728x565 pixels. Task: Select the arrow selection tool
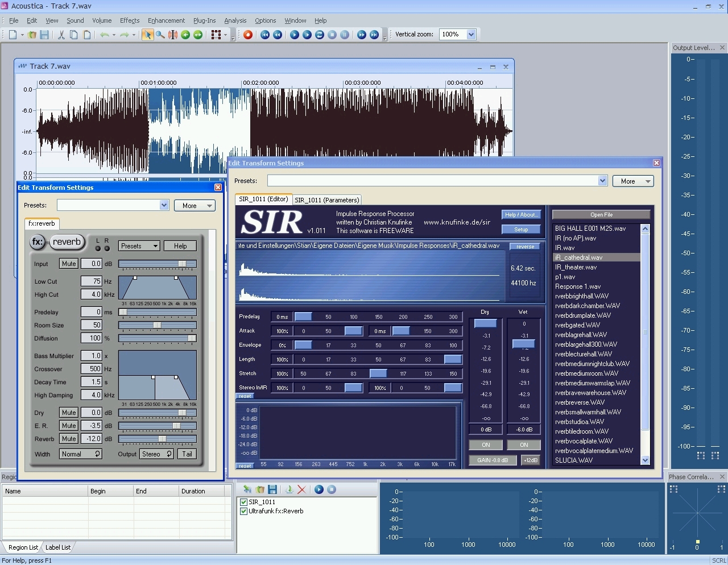[147, 35]
